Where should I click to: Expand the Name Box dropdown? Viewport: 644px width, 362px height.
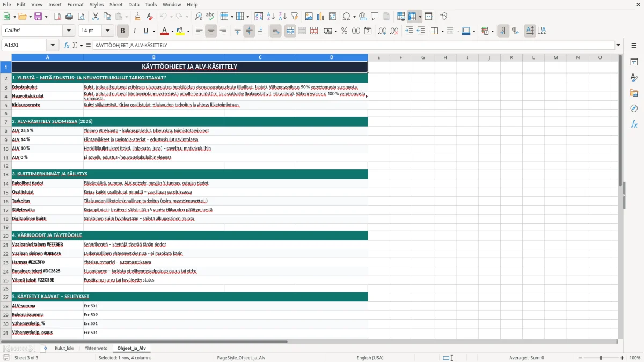pyautogui.click(x=53, y=45)
